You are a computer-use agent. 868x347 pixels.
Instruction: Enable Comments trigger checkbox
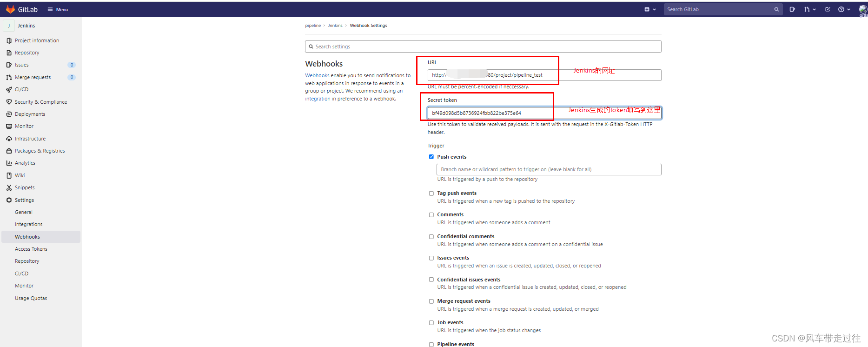[431, 215]
